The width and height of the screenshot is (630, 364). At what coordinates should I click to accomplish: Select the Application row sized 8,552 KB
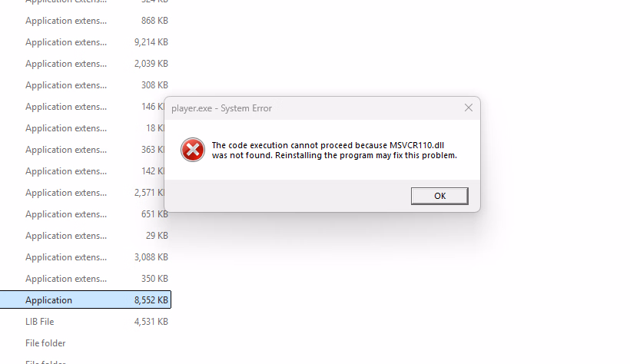click(85, 300)
